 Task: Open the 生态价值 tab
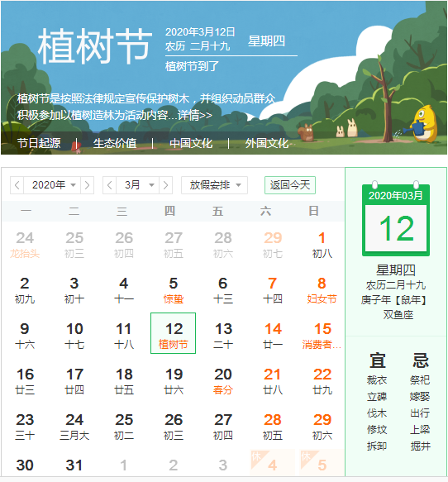coord(115,143)
